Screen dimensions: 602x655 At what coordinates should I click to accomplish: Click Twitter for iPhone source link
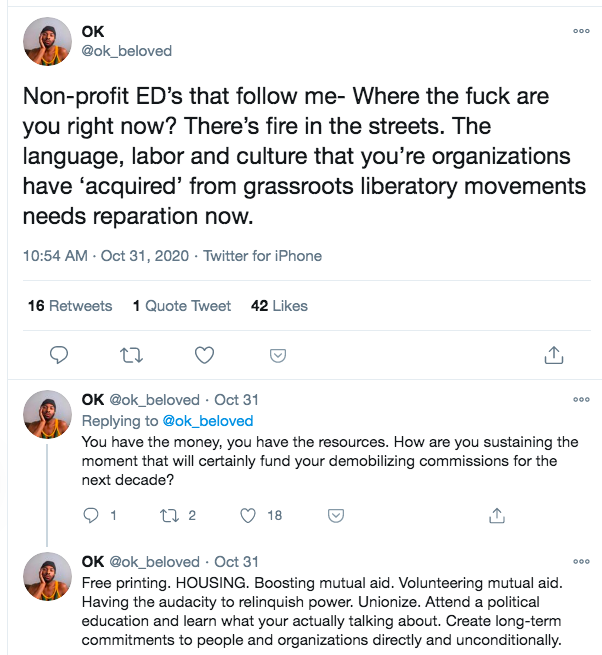click(x=262, y=256)
